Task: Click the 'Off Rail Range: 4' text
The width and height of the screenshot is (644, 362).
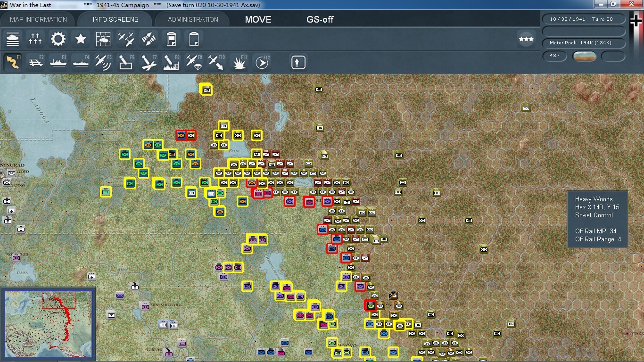Action: [x=598, y=239]
